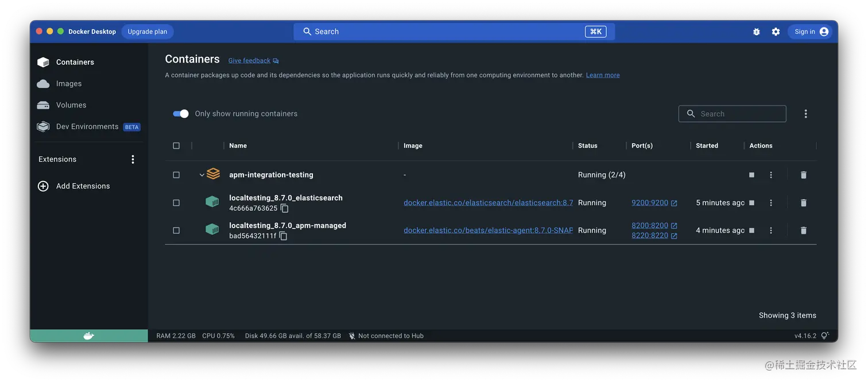This screenshot has width=868, height=382.
Task: Open more actions for apm-integration-testing
Action: click(771, 175)
